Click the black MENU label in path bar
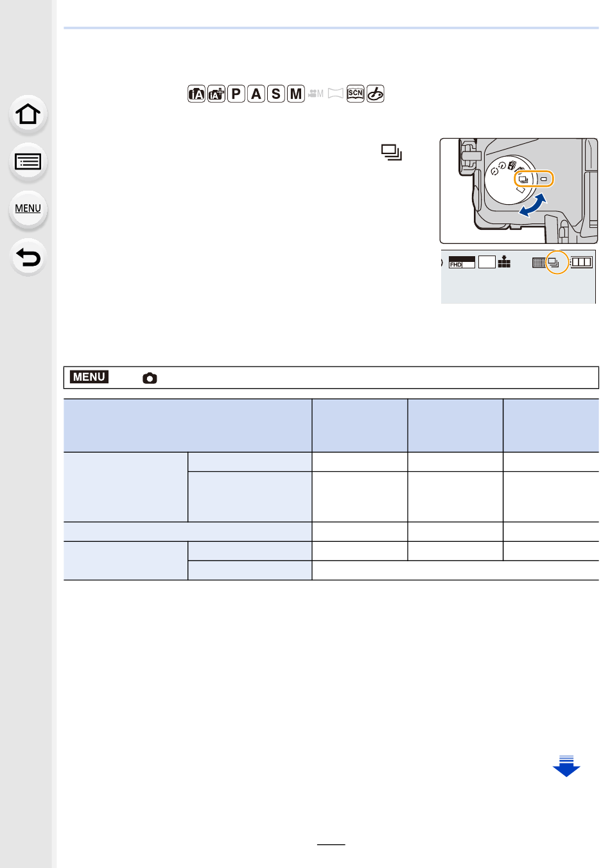 (x=89, y=377)
